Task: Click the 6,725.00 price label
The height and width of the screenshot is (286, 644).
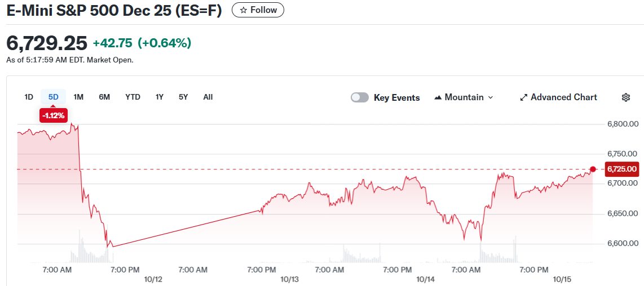Action: [622, 169]
